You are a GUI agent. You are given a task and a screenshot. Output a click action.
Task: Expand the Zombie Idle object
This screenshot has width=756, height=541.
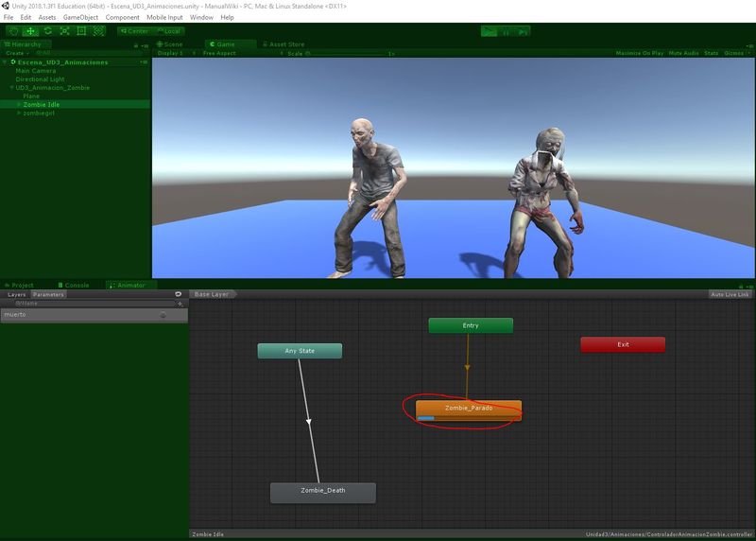(19, 104)
